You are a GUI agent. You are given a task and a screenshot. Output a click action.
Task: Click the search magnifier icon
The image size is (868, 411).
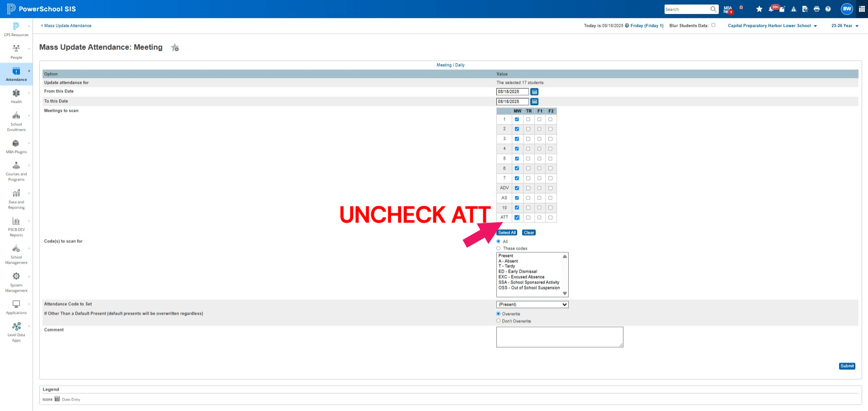[x=713, y=9]
